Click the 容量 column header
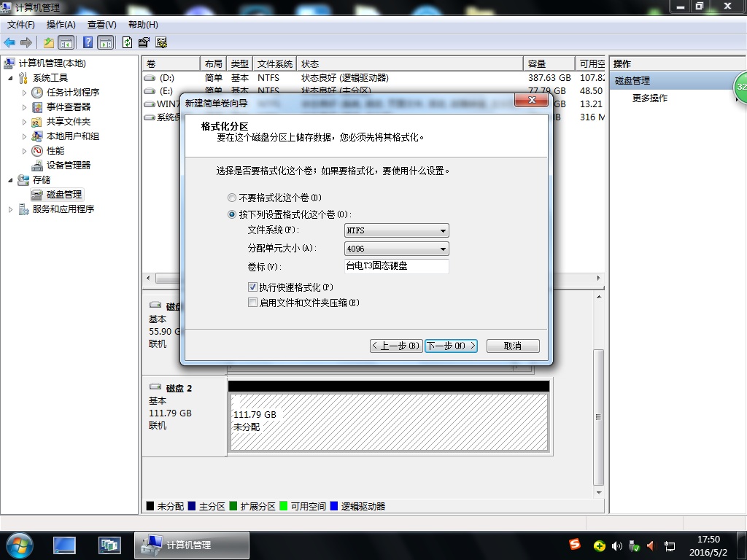The height and width of the screenshot is (560, 747). tap(549, 64)
